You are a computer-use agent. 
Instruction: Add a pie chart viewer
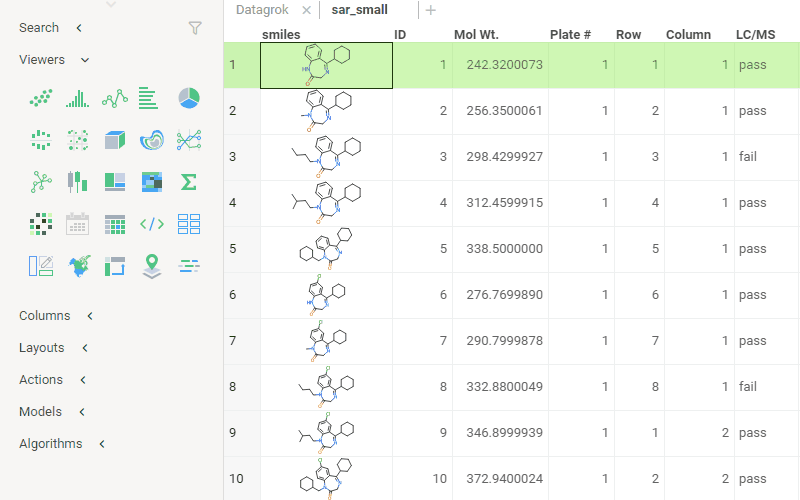tap(188, 98)
